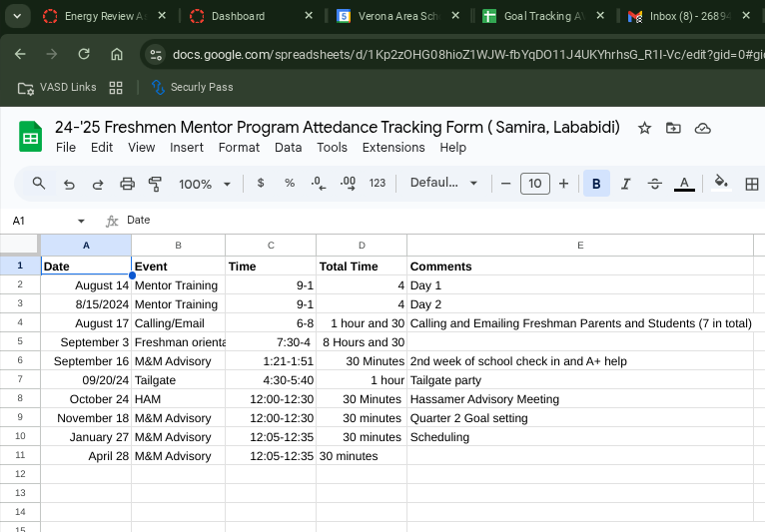Open the text color picker
This screenshot has width=765, height=532.
684,184
